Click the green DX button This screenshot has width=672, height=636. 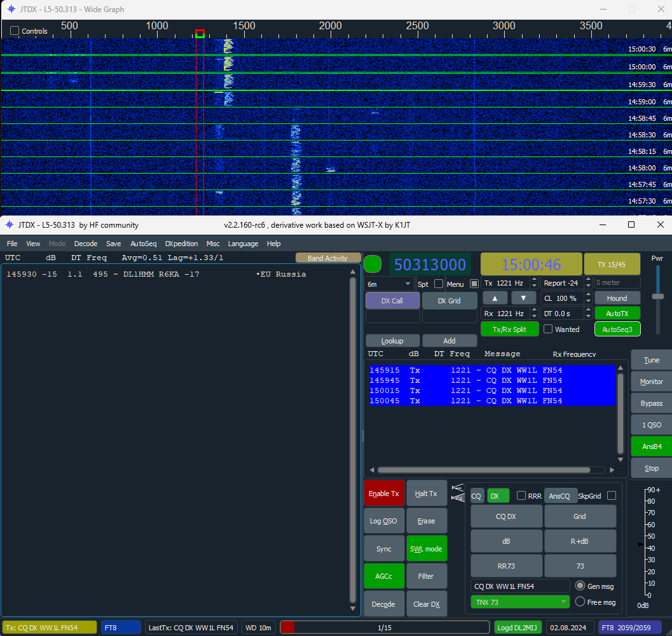click(x=498, y=496)
